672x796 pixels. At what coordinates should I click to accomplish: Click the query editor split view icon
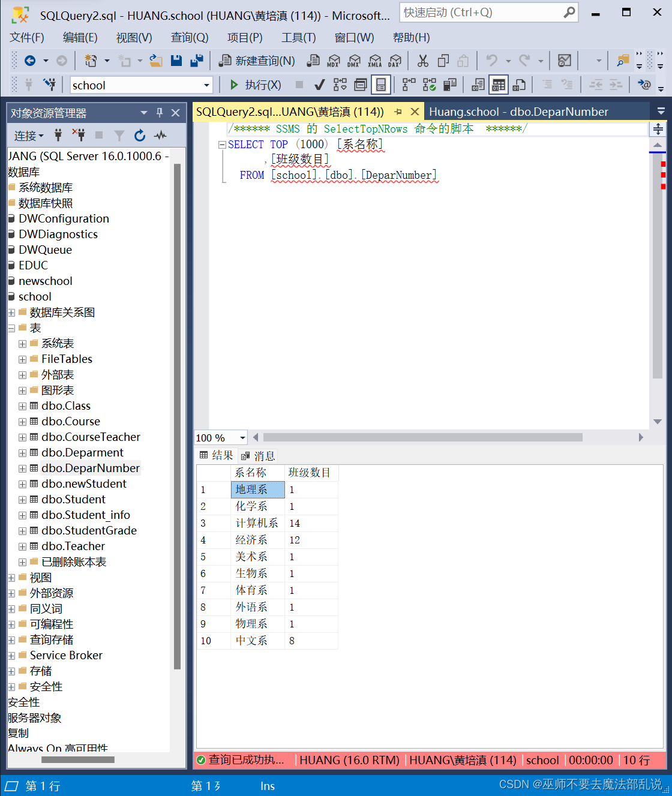(658, 129)
